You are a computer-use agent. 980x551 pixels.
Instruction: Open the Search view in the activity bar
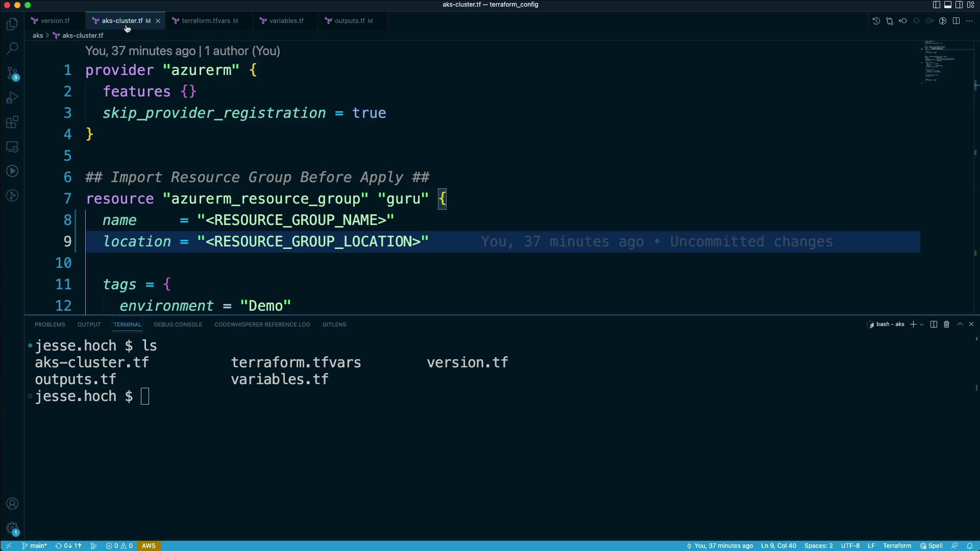pos(12,48)
